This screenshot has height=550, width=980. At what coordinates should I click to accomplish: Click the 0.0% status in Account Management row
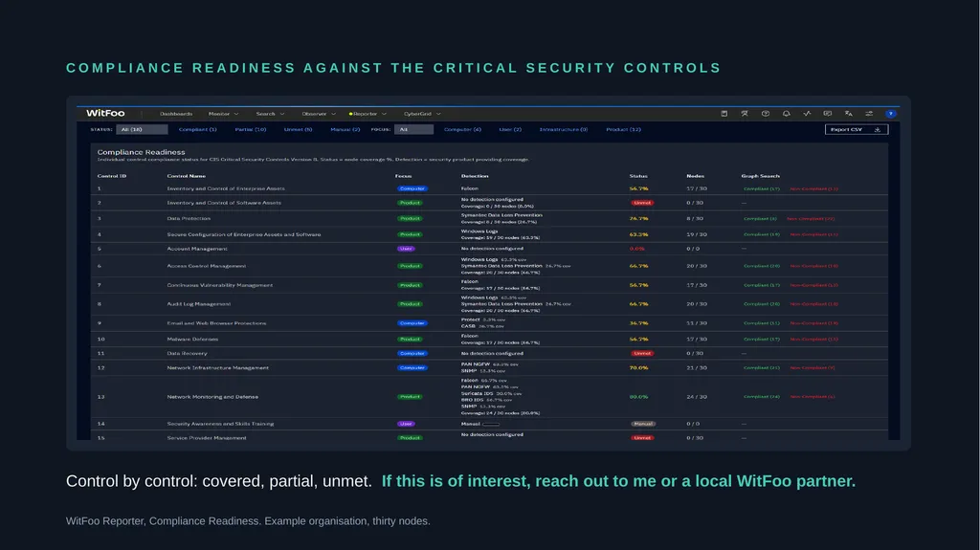pos(636,249)
